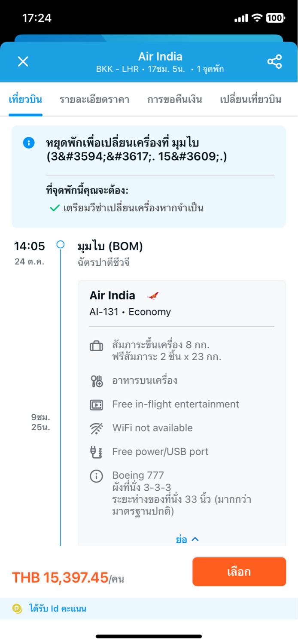This screenshot has height=644, width=298.
Task: Select the เที่ยวบิน tab
Action: [x=25, y=100]
